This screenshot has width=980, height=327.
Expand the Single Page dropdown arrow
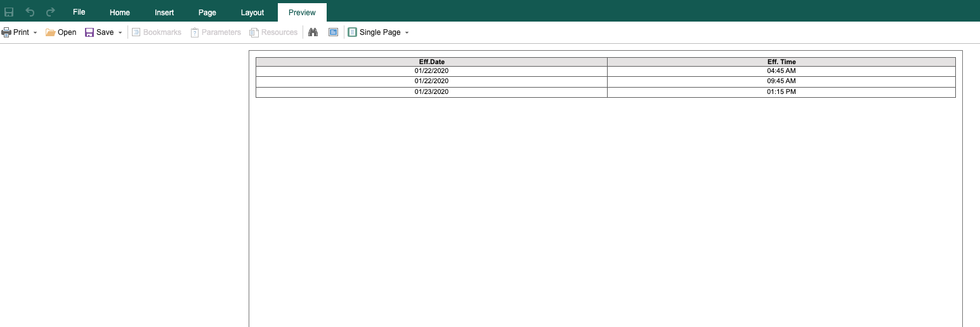click(x=407, y=32)
